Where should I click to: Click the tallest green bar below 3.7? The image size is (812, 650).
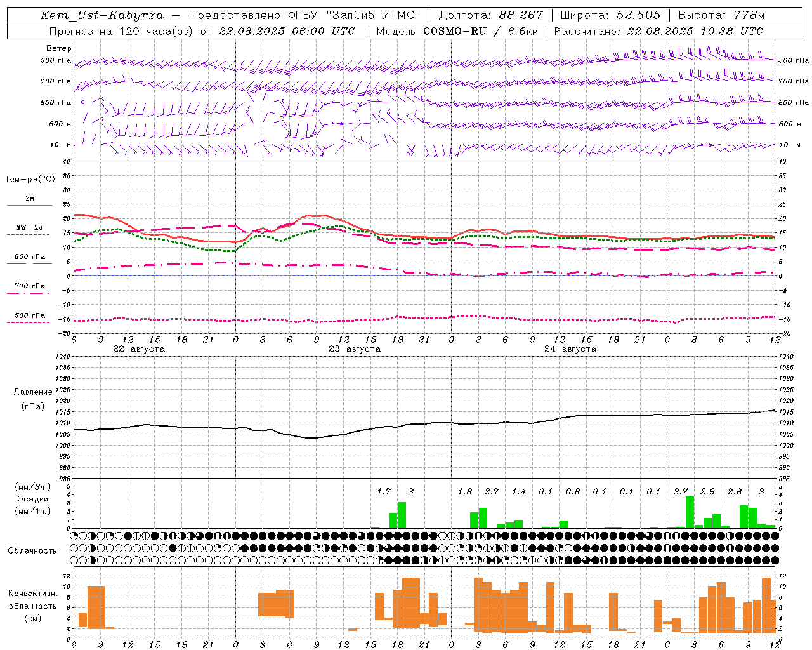(x=690, y=512)
